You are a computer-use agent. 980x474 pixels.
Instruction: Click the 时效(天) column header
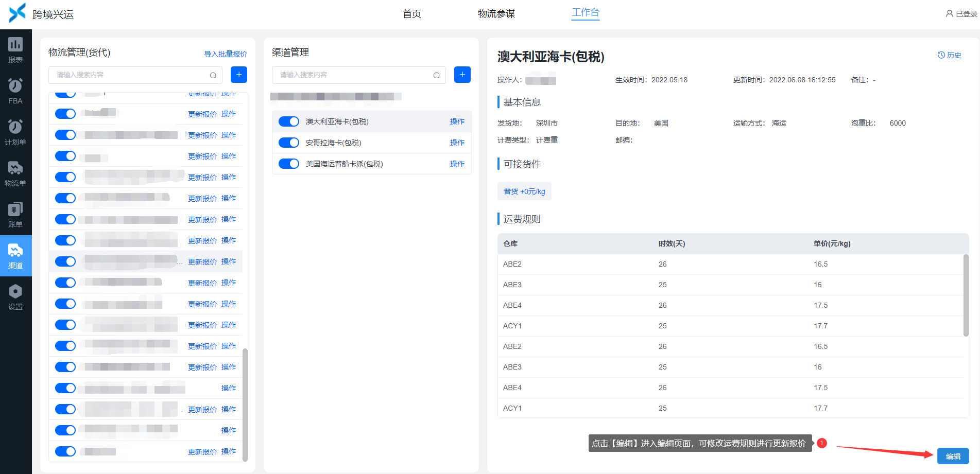pyautogui.click(x=672, y=244)
